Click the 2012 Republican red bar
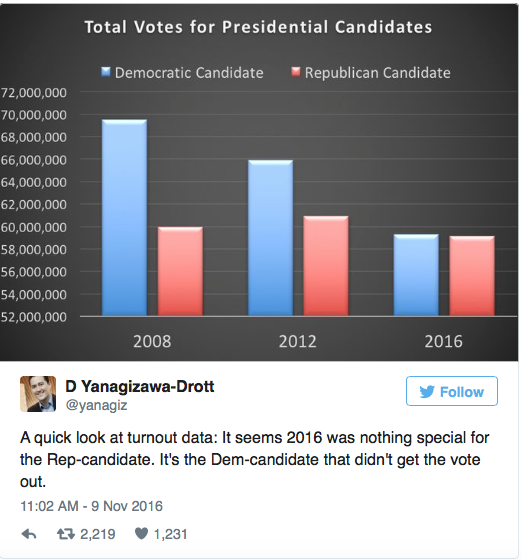This screenshot has width=521, height=560. [x=326, y=266]
